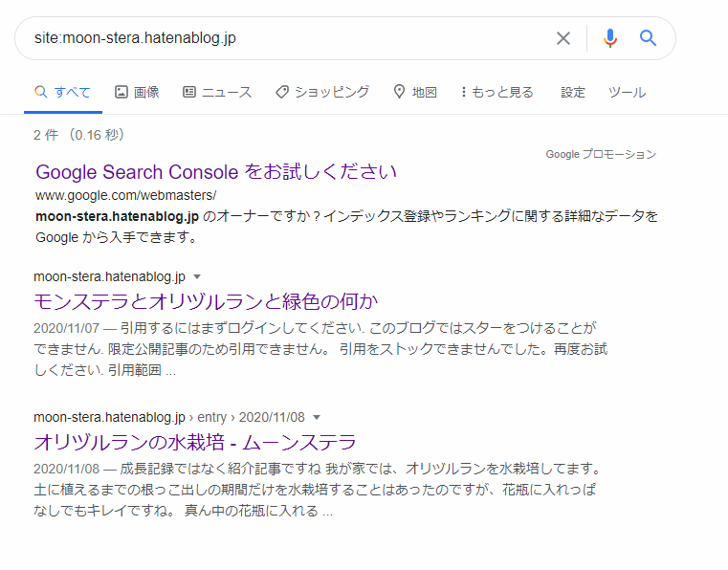Open the ツール search tools
This screenshot has width=728, height=570.
coord(627,92)
